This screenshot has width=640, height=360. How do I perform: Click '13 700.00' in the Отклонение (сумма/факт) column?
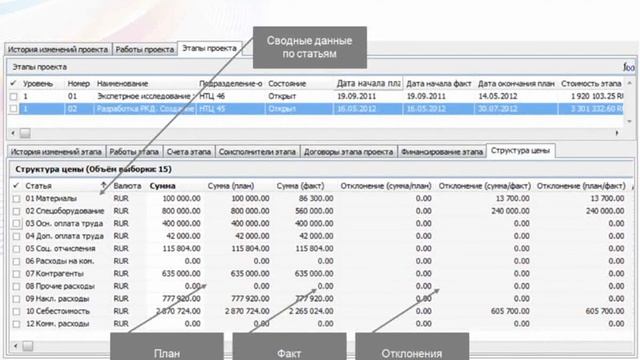(x=512, y=198)
